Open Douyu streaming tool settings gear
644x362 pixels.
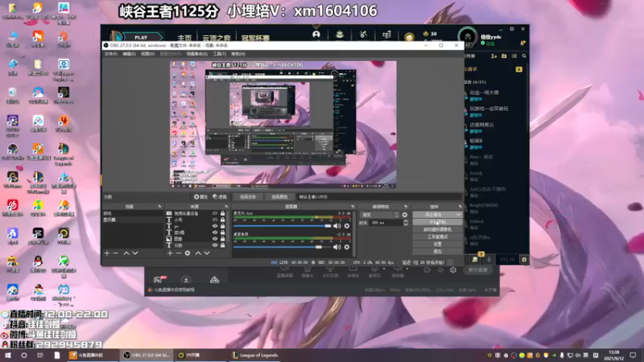point(452,269)
